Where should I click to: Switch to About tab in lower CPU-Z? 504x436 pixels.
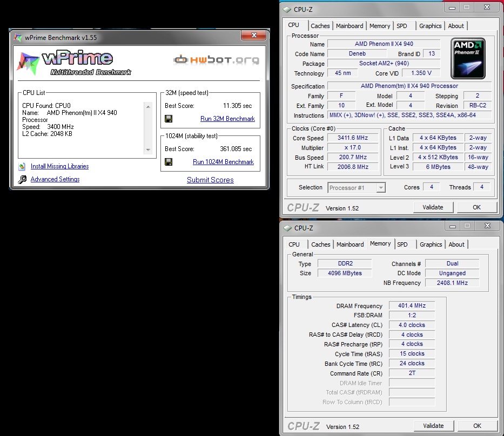(x=456, y=244)
